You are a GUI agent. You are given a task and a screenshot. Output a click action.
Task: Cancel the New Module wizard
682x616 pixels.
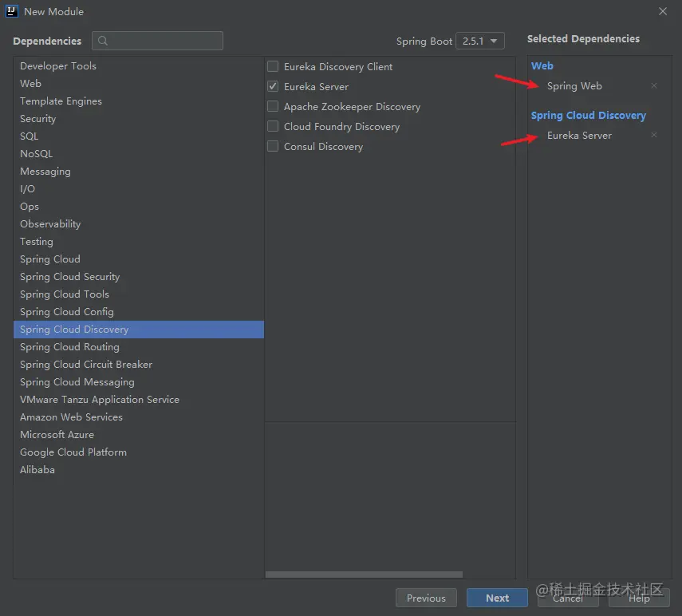coord(568,598)
